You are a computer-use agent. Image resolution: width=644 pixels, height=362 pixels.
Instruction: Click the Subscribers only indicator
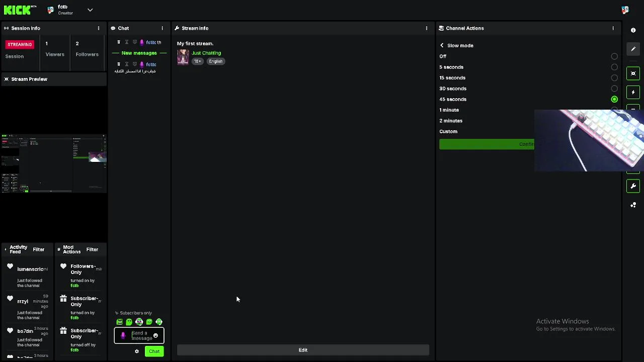click(133, 313)
